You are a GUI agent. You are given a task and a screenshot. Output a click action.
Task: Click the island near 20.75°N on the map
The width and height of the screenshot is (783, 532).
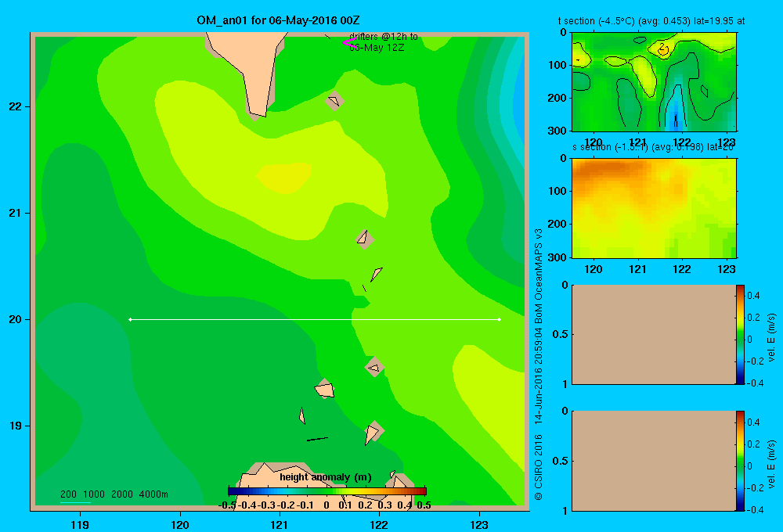click(x=365, y=239)
